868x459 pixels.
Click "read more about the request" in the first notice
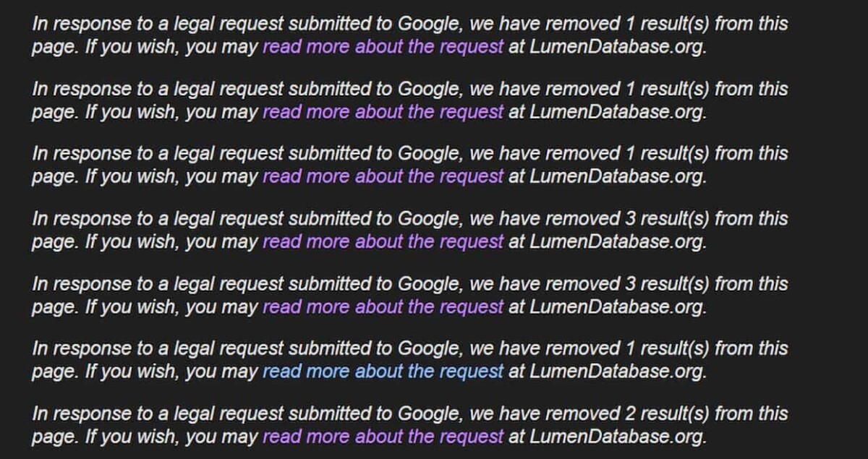(x=382, y=47)
